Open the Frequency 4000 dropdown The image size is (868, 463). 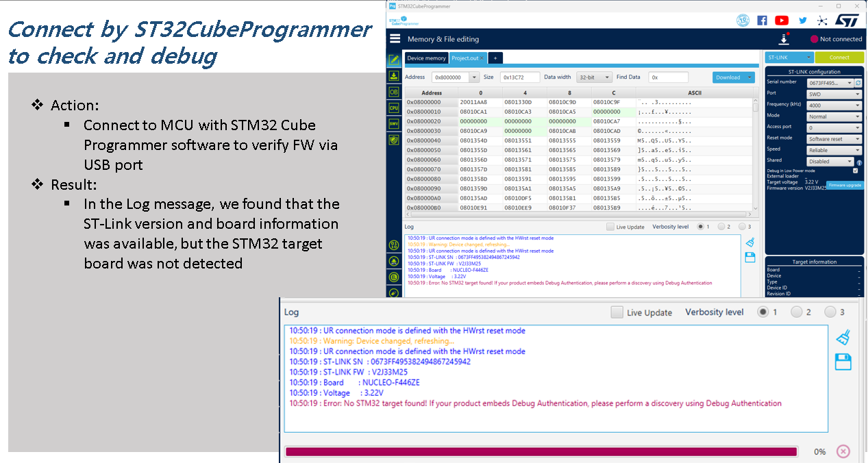834,105
